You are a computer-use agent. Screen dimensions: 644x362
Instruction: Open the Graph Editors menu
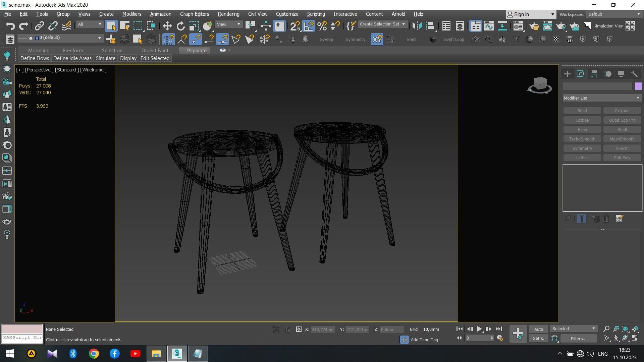point(195,14)
